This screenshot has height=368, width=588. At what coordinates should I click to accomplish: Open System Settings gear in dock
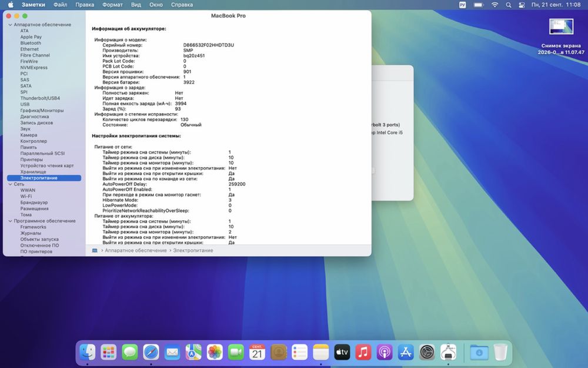[x=427, y=352]
